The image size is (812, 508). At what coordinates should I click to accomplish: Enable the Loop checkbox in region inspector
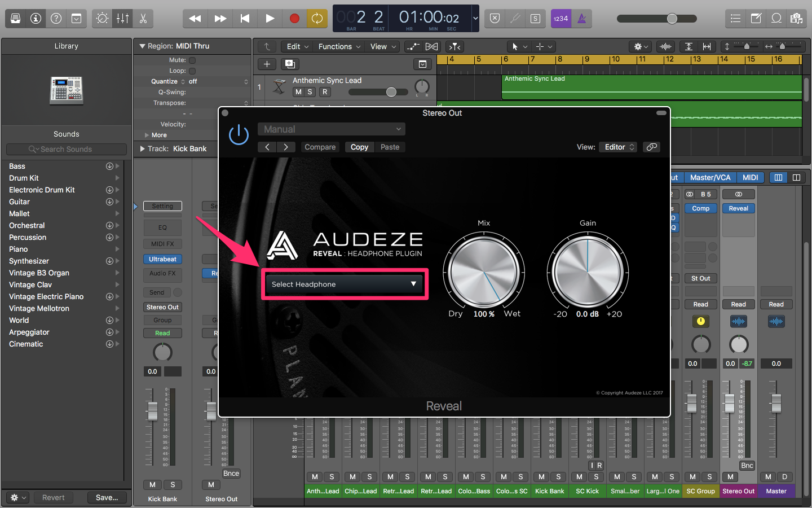(x=192, y=71)
